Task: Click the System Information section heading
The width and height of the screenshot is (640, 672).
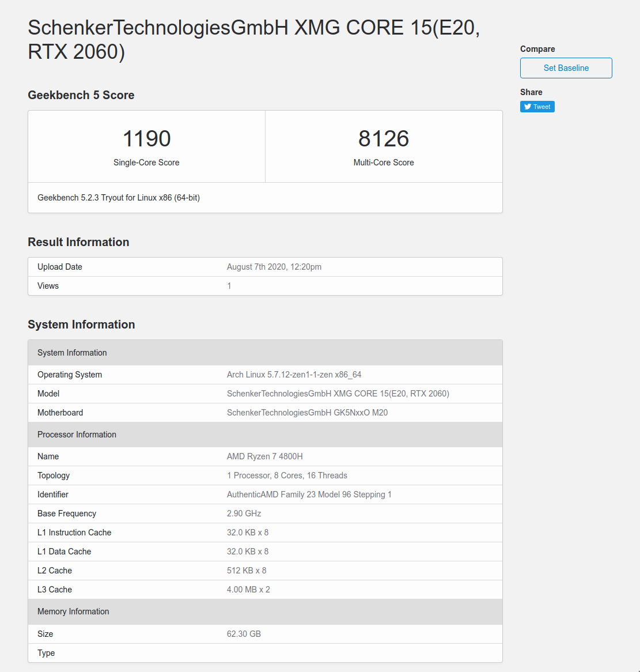Action: point(81,324)
